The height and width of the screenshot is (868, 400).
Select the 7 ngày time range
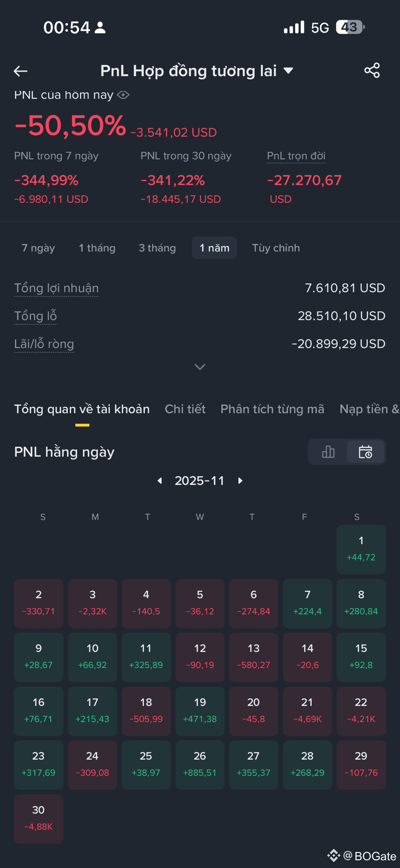point(38,248)
